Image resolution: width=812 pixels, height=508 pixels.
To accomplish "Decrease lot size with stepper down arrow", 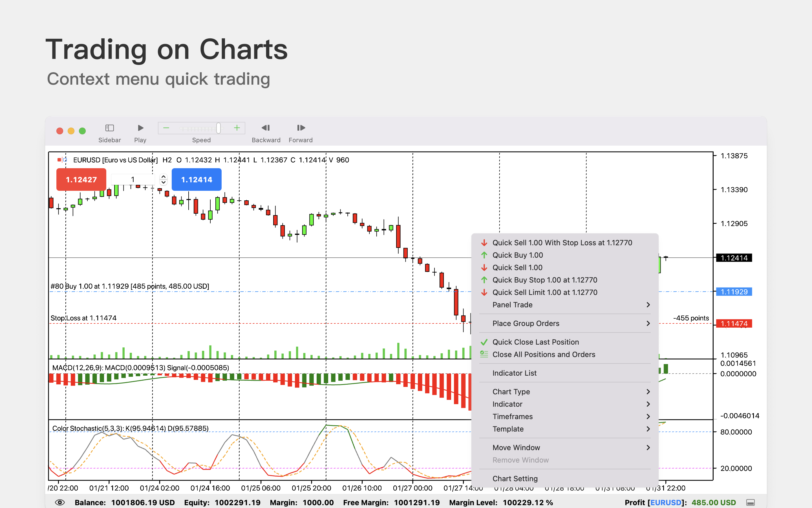I will pyautogui.click(x=164, y=182).
